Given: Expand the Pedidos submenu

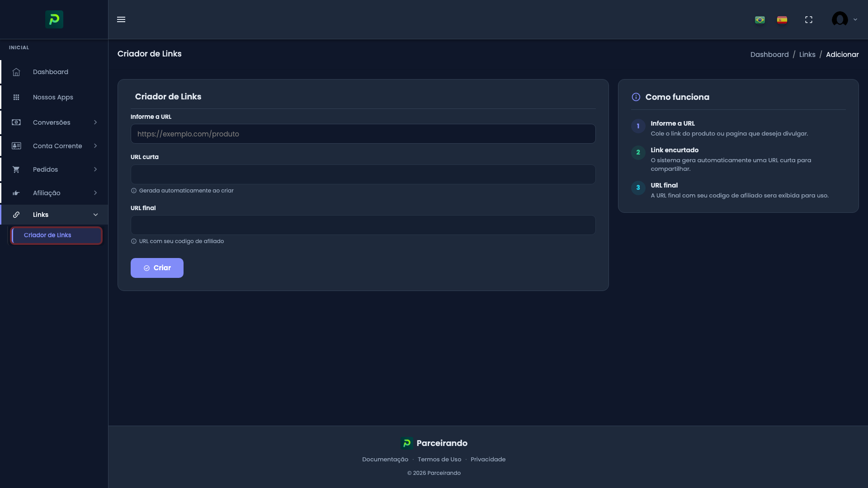Looking at the screenshot, I should 45,169.
